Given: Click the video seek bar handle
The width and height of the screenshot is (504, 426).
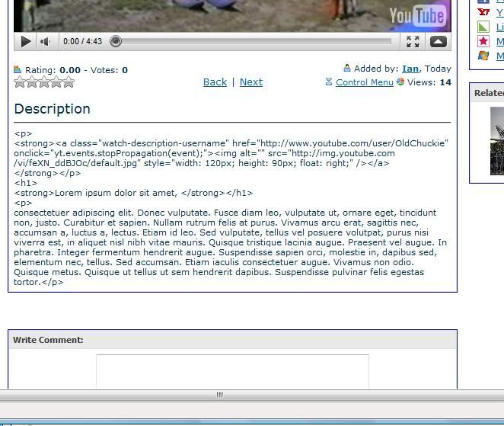Looking at the screenshot, I should [x=116, y=42].
